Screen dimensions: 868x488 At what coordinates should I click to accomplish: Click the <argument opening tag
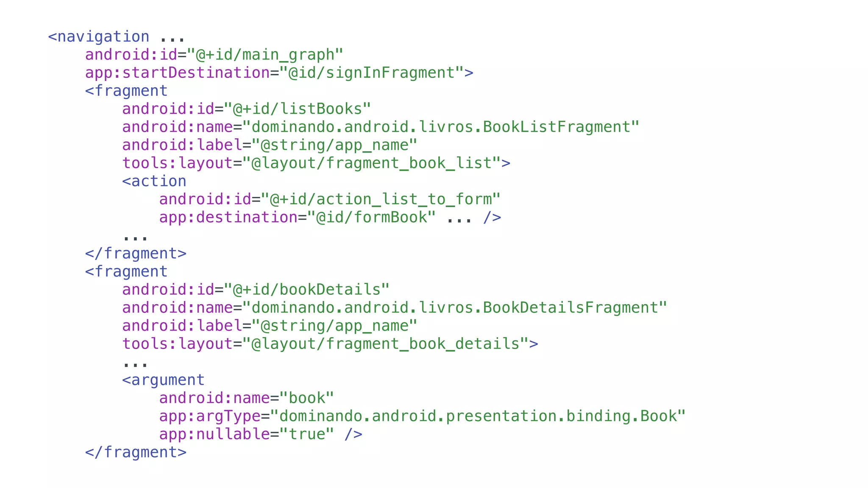click(164, 380)
